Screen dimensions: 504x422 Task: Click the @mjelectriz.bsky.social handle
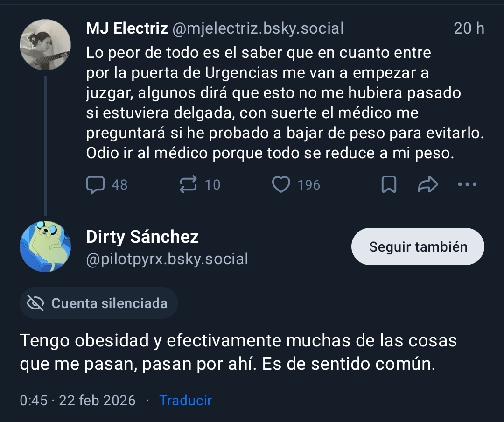point(258,28)
